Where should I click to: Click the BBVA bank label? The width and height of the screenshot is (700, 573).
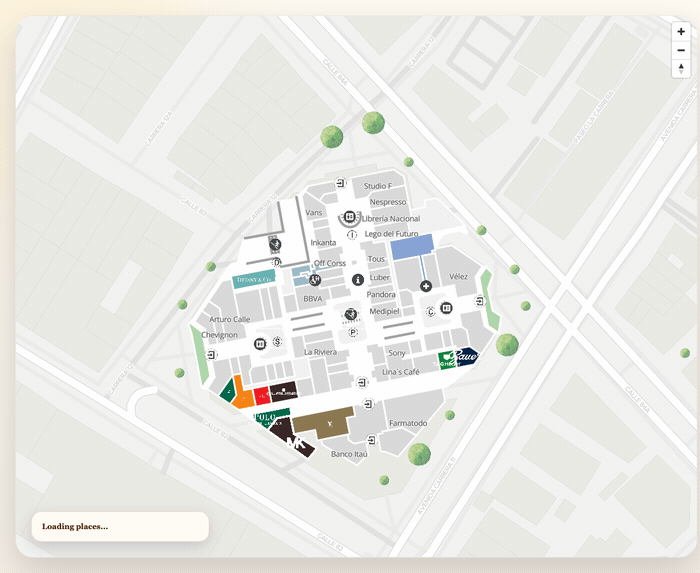[x=312, y=299]
